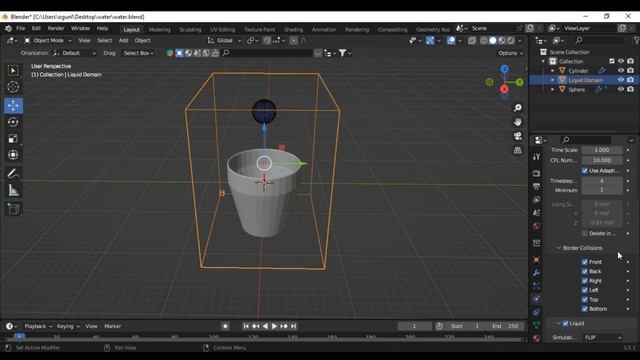640x360 pixels.
Task: Open the File menu
Action: tap(20, 29)
